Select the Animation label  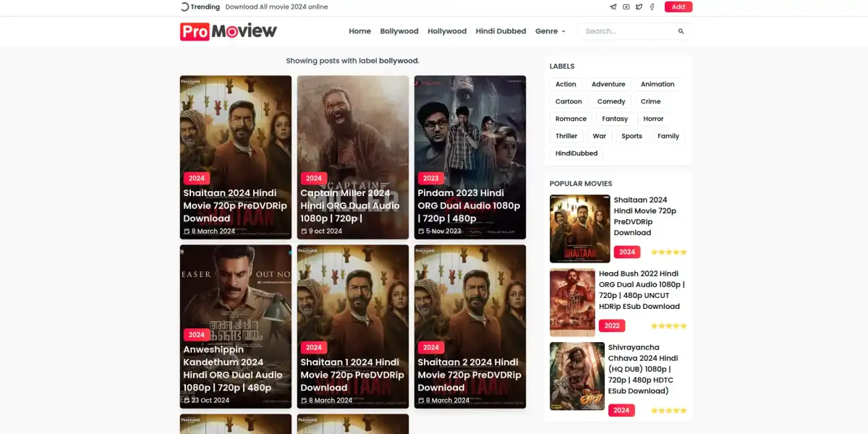[658, 84]
